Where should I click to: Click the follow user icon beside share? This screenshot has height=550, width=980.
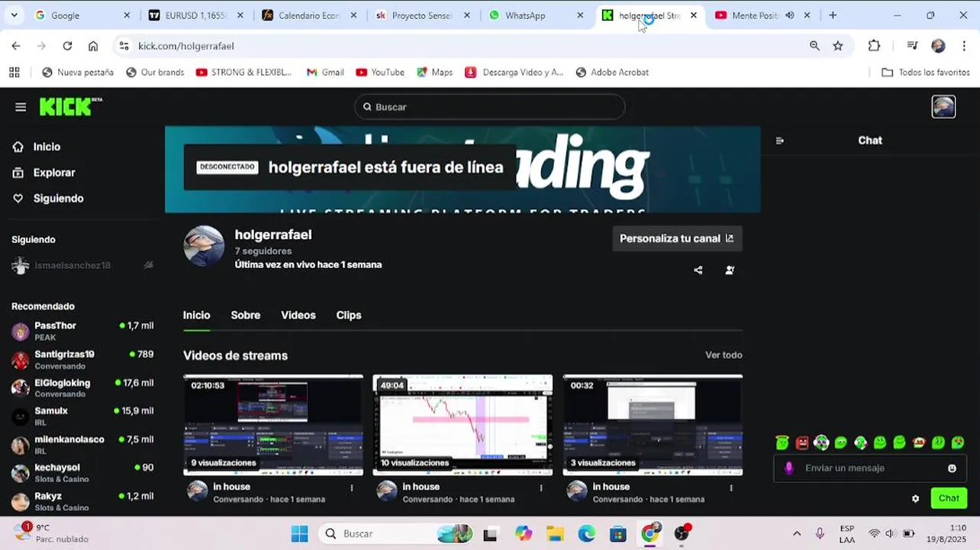[x=730, y=270]
